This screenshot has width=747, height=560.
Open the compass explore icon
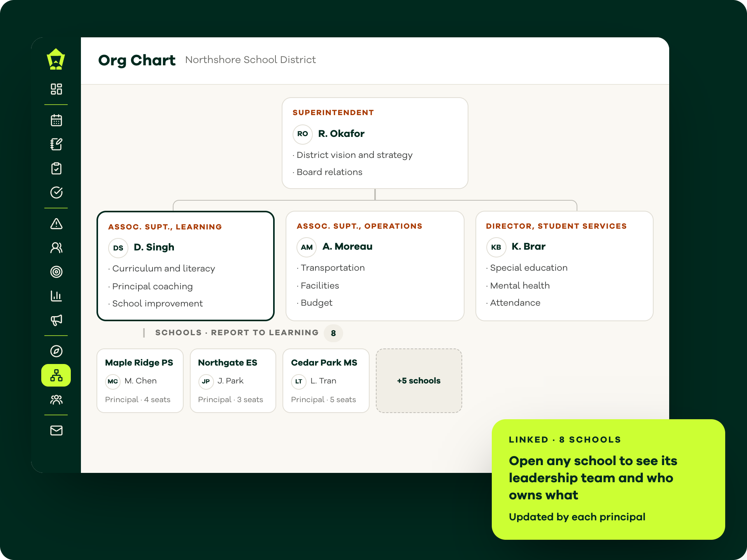[56, 351]
